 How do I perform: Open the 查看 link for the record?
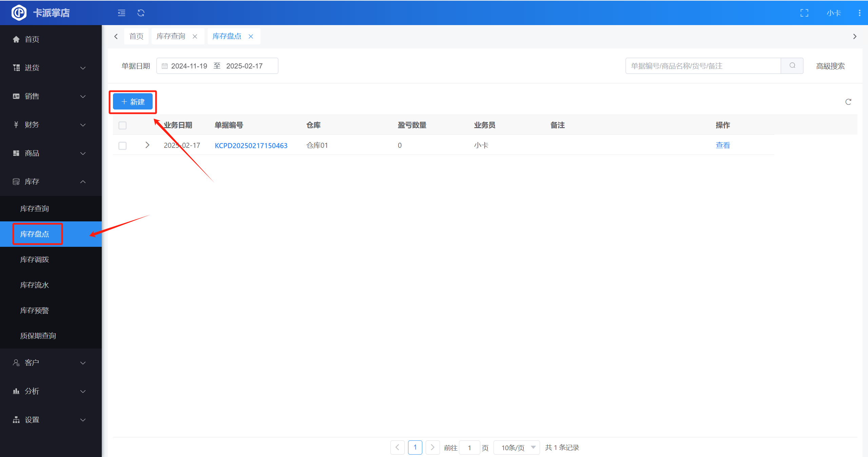(x=722, y=145)
